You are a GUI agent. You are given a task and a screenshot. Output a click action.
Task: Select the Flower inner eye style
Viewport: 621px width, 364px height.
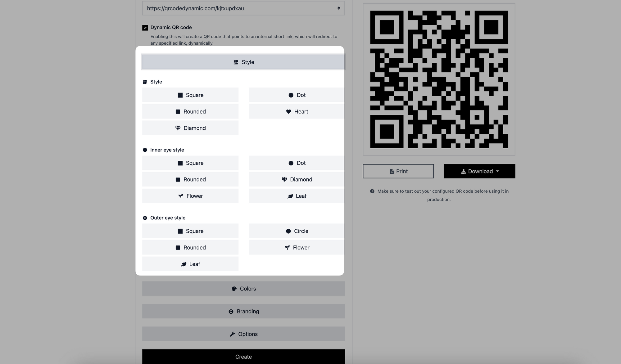point(190,195)
